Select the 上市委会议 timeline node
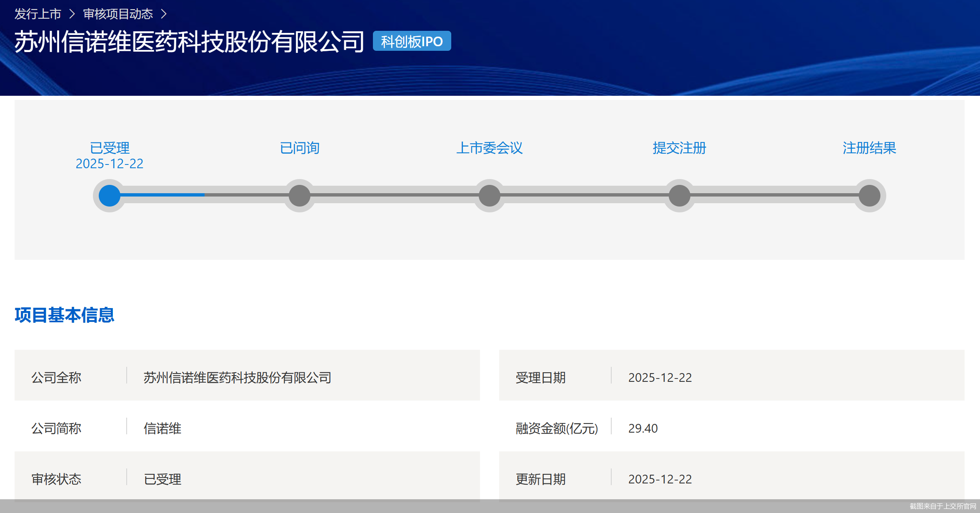The width and height of the screenshot is (980, 513). coord(489,195)
